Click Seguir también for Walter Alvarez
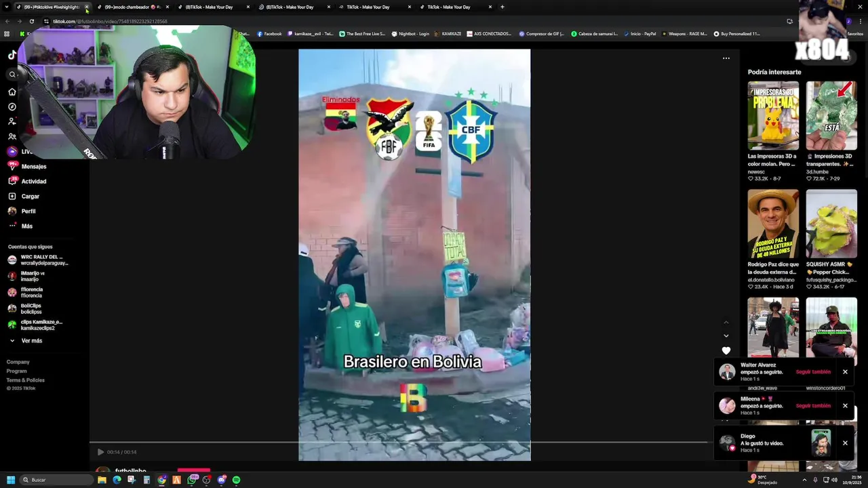 click(813, 372)
